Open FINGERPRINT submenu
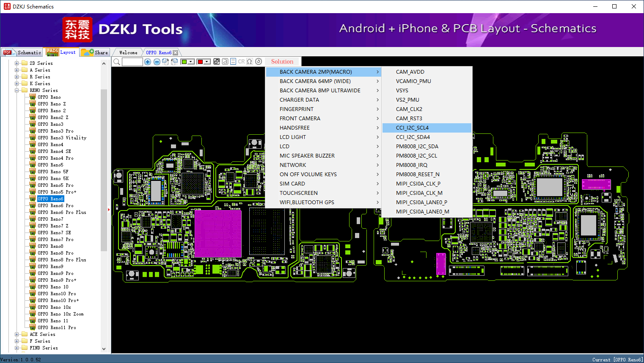644x363 pixels. click(323, 109)
